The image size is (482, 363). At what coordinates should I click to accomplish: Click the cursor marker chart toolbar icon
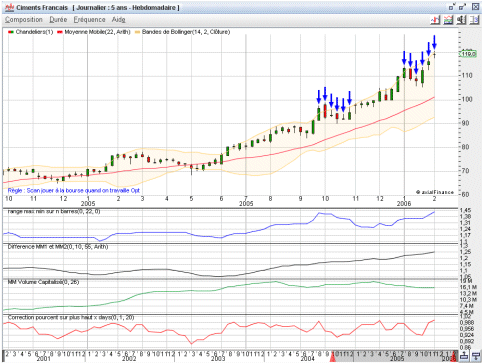[435, 20]
